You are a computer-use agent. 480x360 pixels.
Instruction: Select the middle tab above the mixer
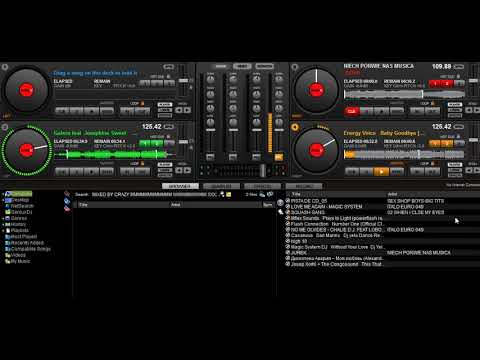[242, 66]
